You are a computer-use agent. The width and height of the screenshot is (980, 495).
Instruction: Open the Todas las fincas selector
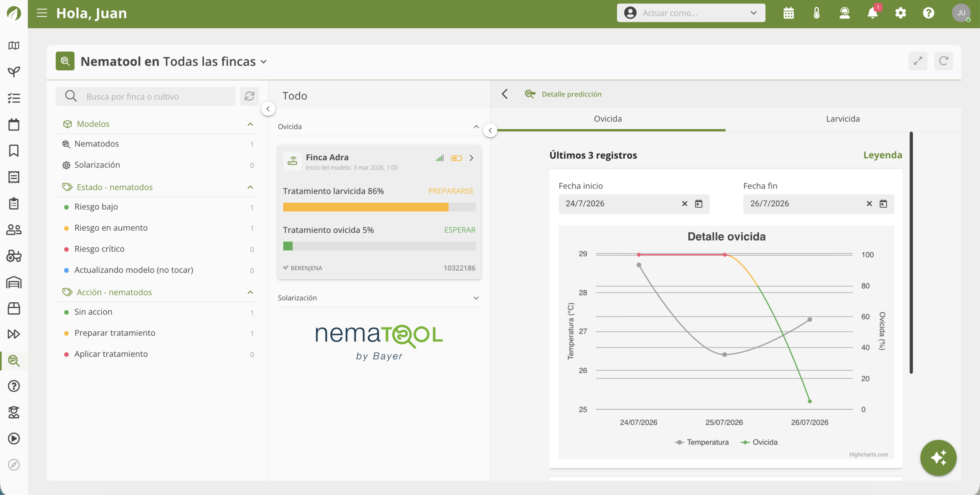click(215, 61)
